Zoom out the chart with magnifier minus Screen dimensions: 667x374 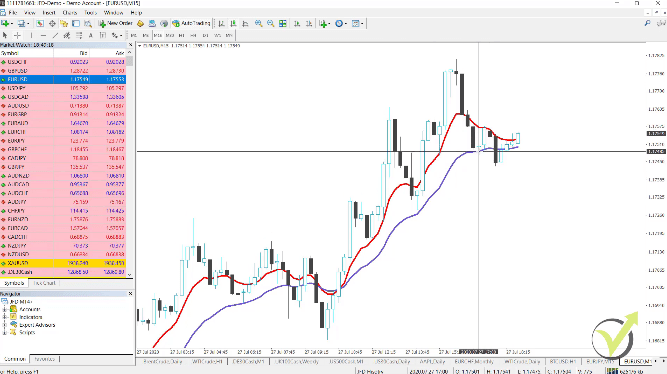click(x=271, y=23)
